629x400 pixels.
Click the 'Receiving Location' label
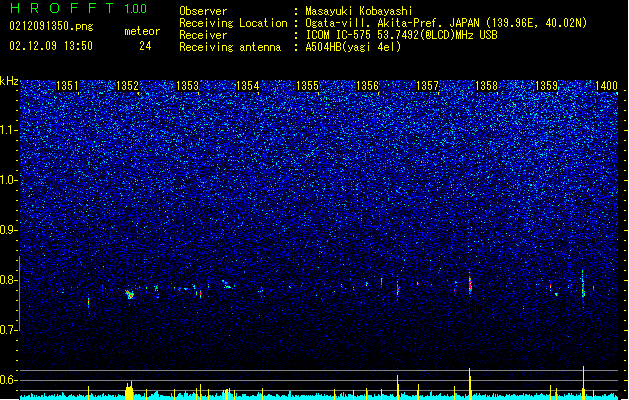tap(233, 23)
